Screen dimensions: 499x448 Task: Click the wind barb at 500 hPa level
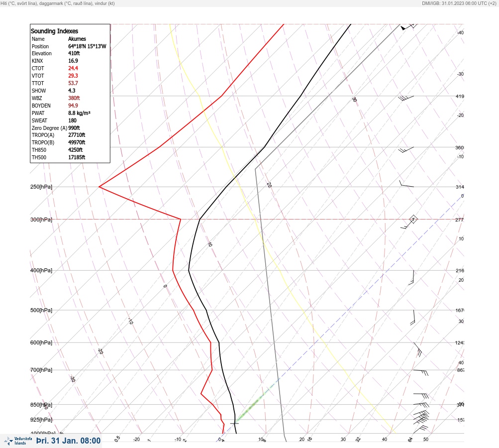(x=413, y=317)
